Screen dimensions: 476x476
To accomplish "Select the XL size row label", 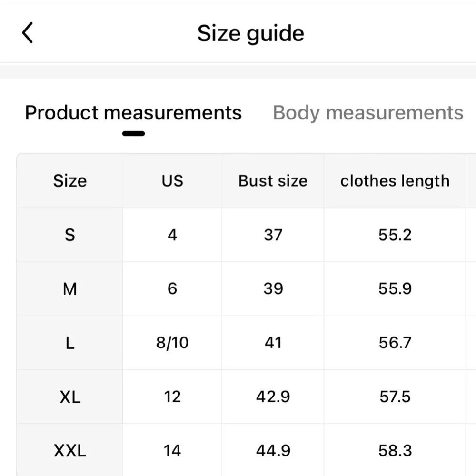I will (x=70, y=397).
